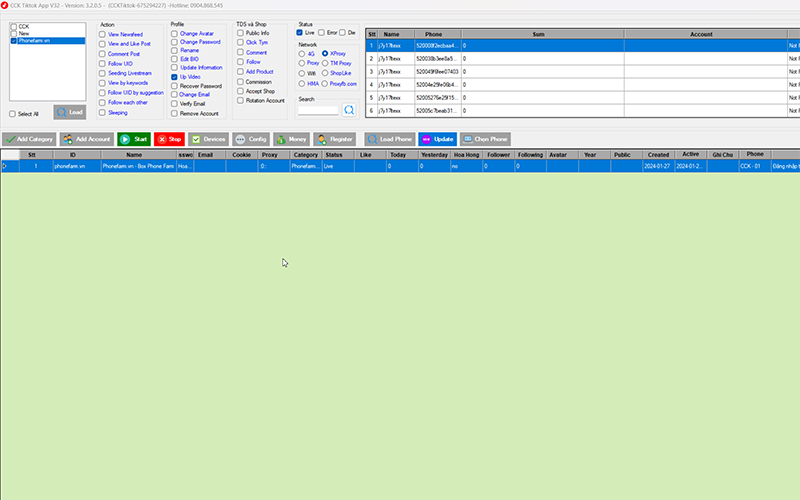The height and width of the screenshot is (500, 800).
Task: Uncheck the Up Video checkbox
Action: click(x=174, y=76)
